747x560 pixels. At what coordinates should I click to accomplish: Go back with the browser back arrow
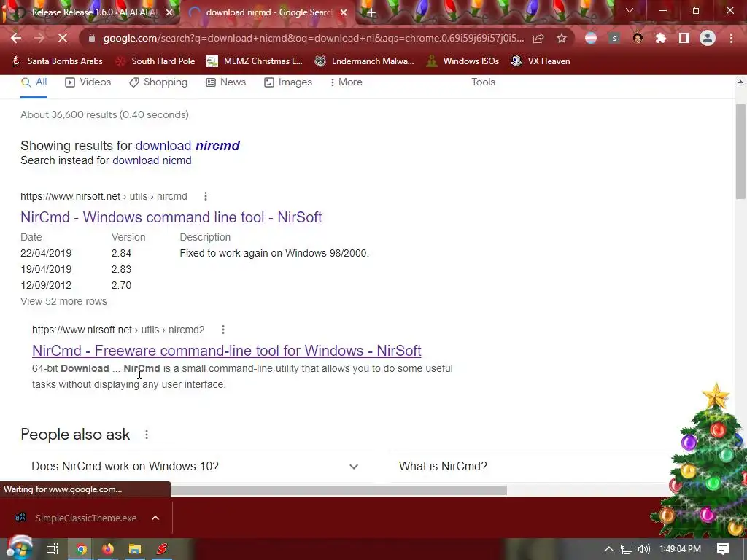click(x=16, y=38)
